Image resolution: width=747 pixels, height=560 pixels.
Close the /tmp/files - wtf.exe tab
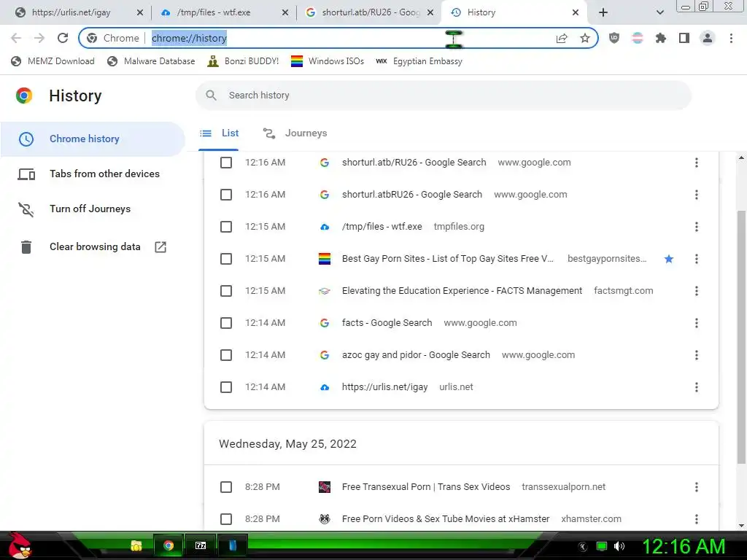285,12
